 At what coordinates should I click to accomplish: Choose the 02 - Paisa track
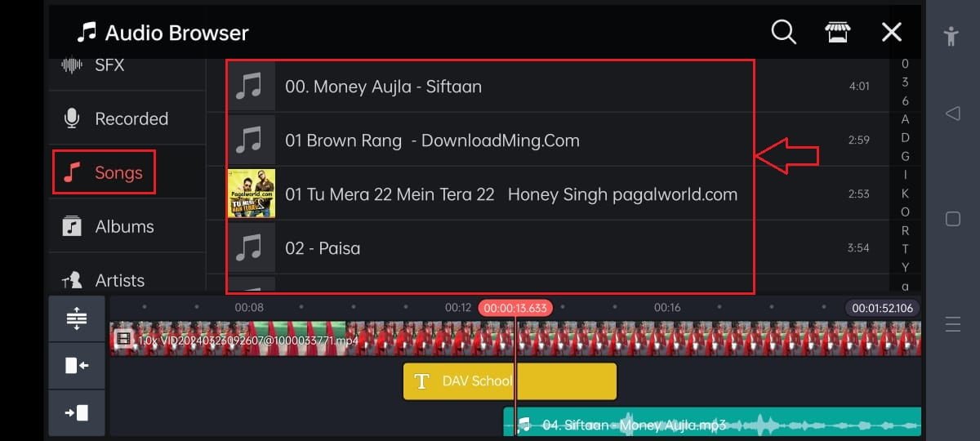[490, 247]
